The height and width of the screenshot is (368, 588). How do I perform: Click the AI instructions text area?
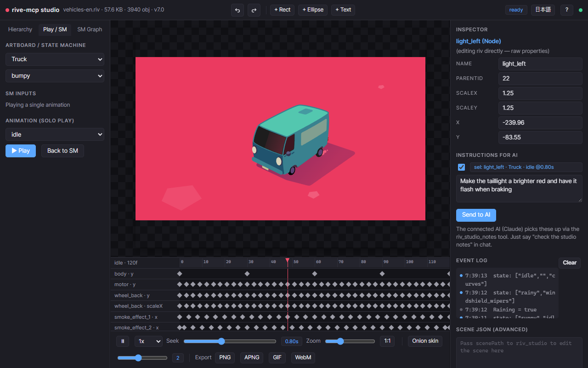point(519,189)
